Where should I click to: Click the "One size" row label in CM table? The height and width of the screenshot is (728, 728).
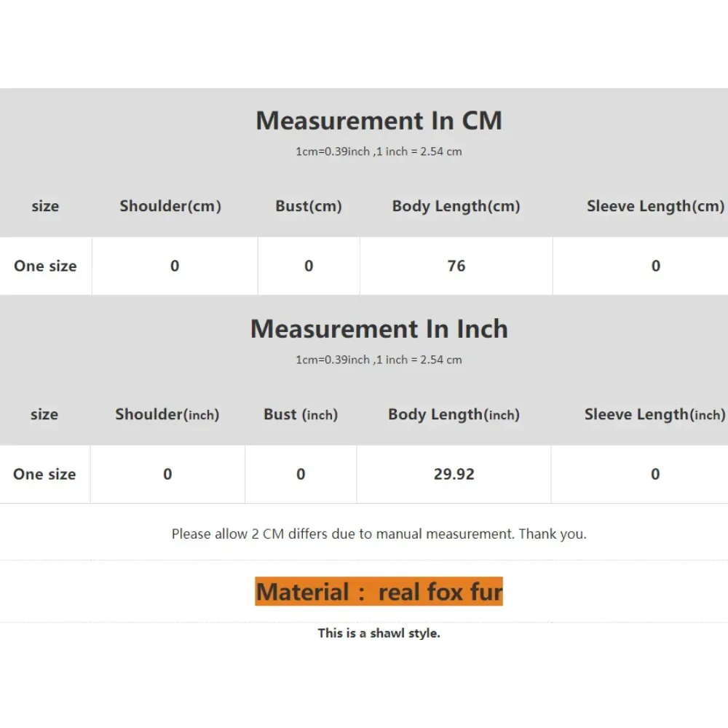pos(45,266)
